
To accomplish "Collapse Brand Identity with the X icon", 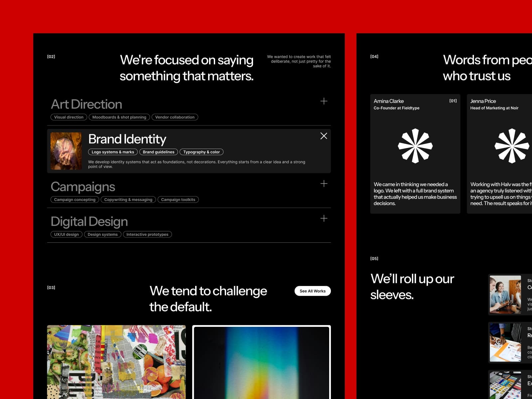I will coord(324,136).
